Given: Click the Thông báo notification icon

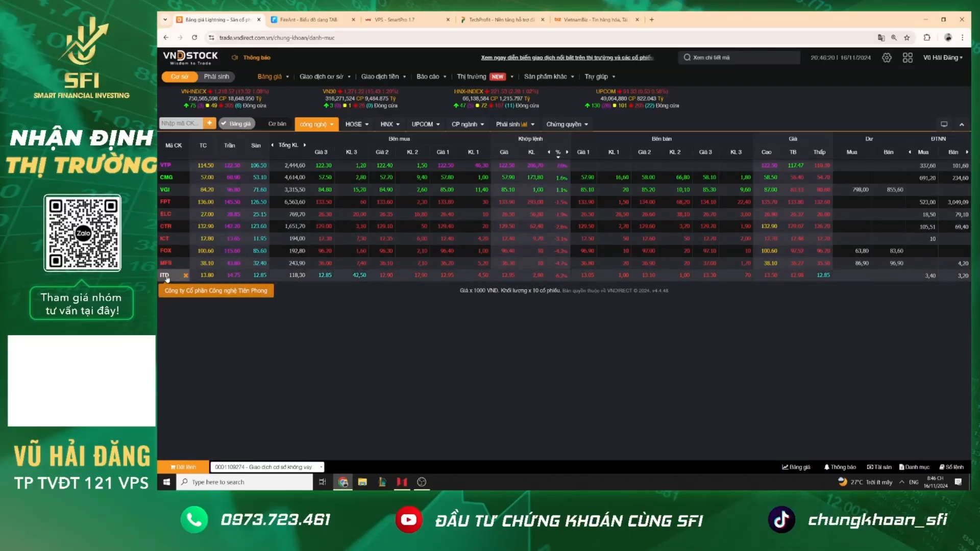Looking at the screenshot, I should 841,466.
